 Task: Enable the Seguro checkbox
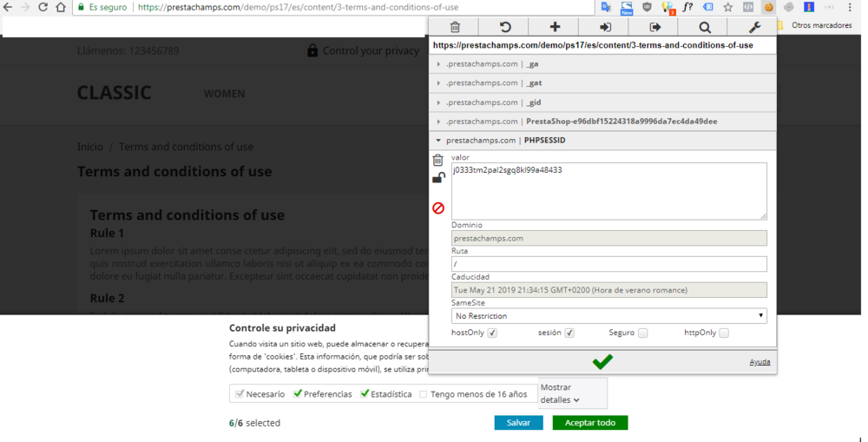click(642, 333)
